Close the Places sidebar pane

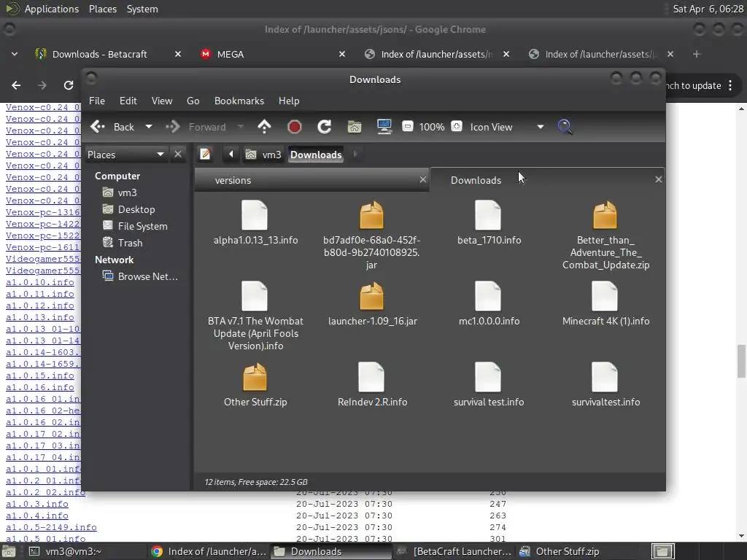[178, 155]
